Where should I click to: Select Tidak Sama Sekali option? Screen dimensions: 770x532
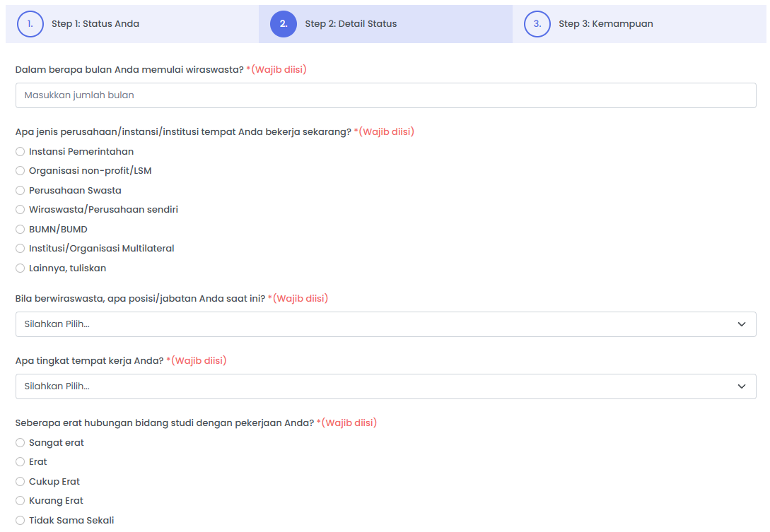pos(21,521)
